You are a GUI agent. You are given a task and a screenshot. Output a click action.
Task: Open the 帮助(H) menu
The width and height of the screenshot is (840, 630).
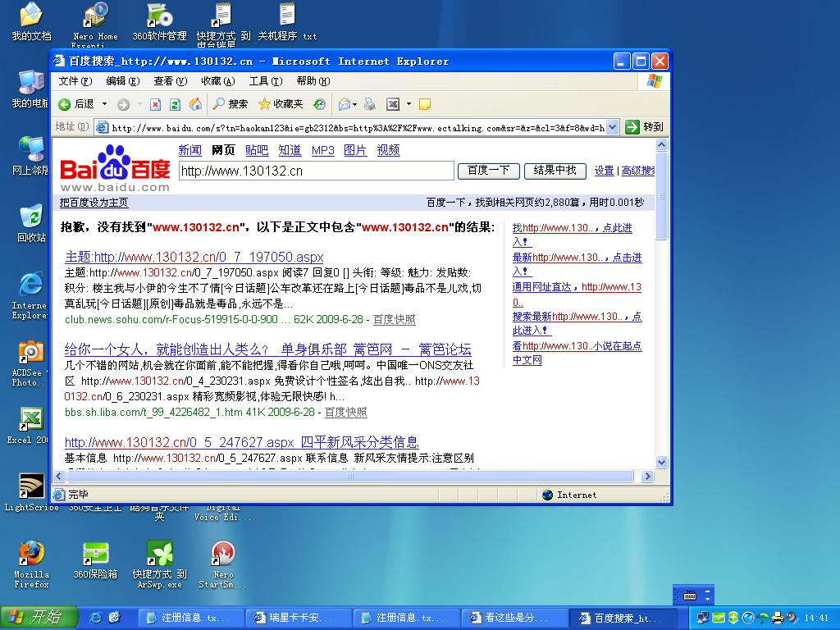(x=313, y=81)
